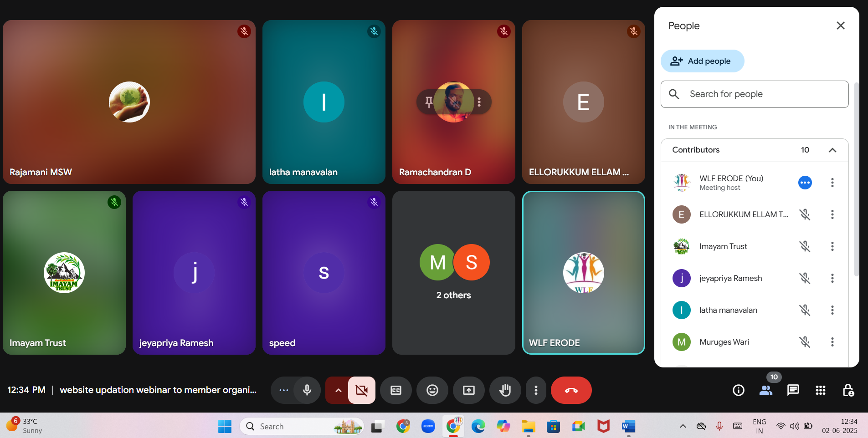Viewport: 868px width, 438px height.
Task: Select Muruges Wari in contributors list
Action: pos(755,342)
